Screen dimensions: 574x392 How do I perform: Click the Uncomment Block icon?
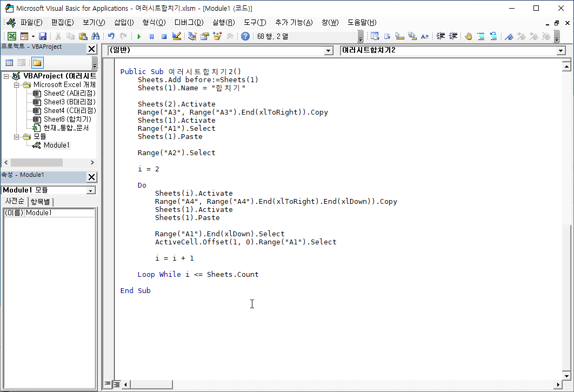click(493, 36)
